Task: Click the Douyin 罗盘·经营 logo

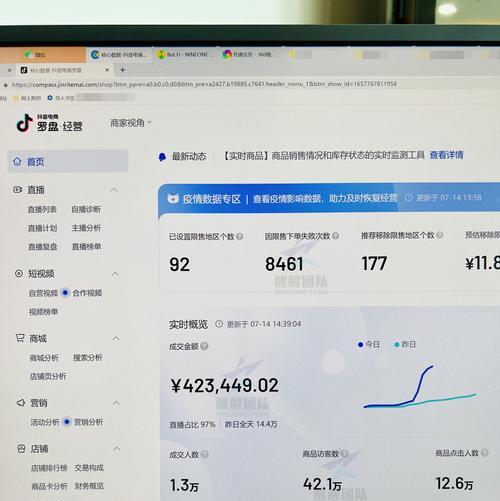Action: click(x=49, y=123)
